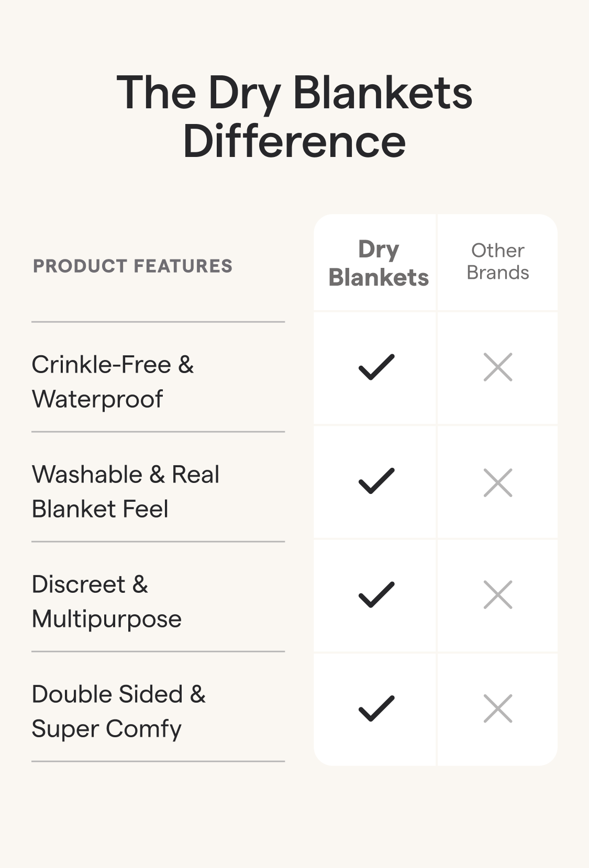Click the Other Brands X for Discreet & Multipurpose
Viewport: 589px width, 868px height.
[x=498, y=595]
